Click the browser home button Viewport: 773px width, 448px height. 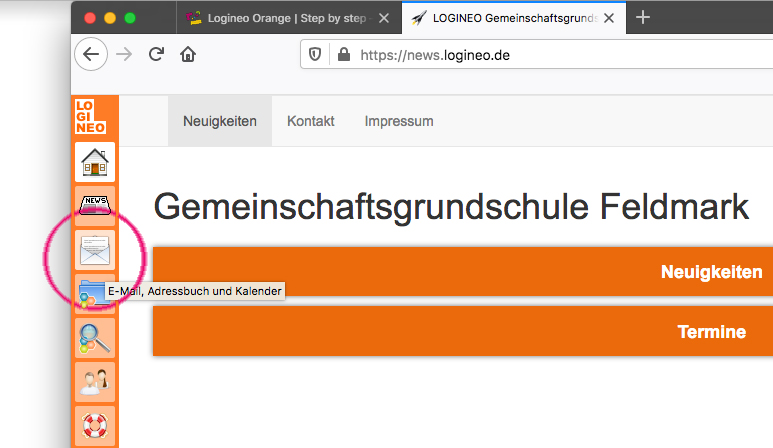point(186,55)
